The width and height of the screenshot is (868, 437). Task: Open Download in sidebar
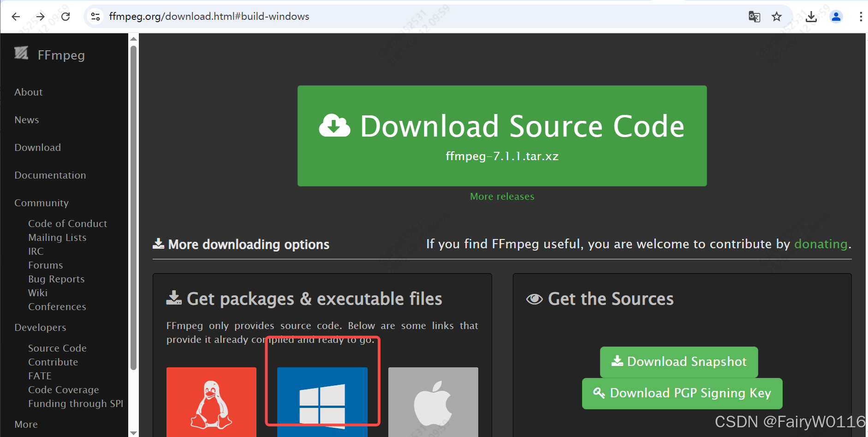[x=38, y=148]
